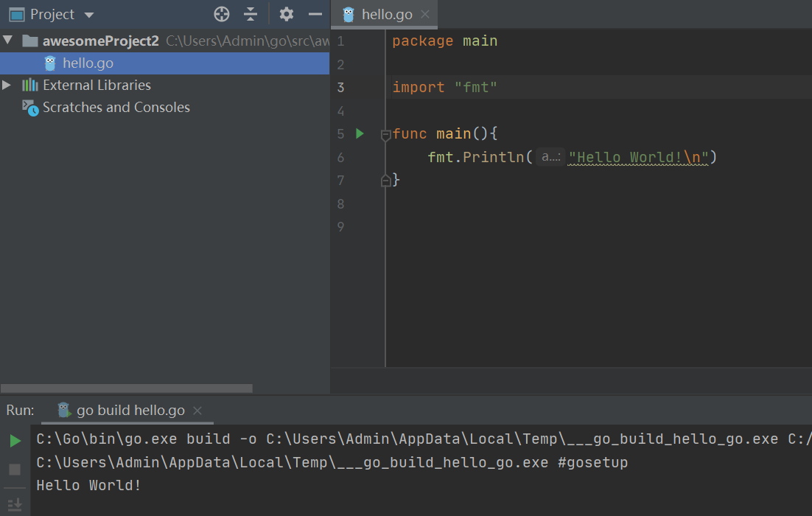Stop the process with the square stop button
The height and width of the screenshot is (516, 812).
[x=15, y=470]
